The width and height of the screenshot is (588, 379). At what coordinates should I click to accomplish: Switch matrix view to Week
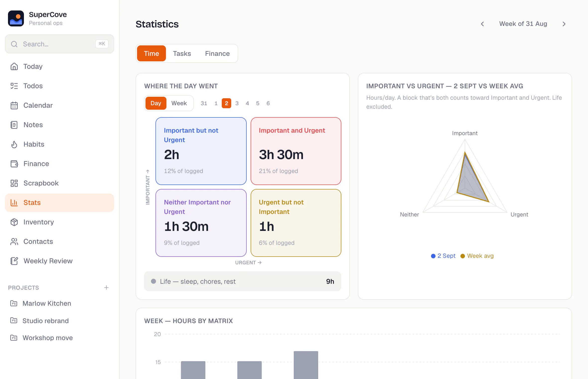point(179,103)
